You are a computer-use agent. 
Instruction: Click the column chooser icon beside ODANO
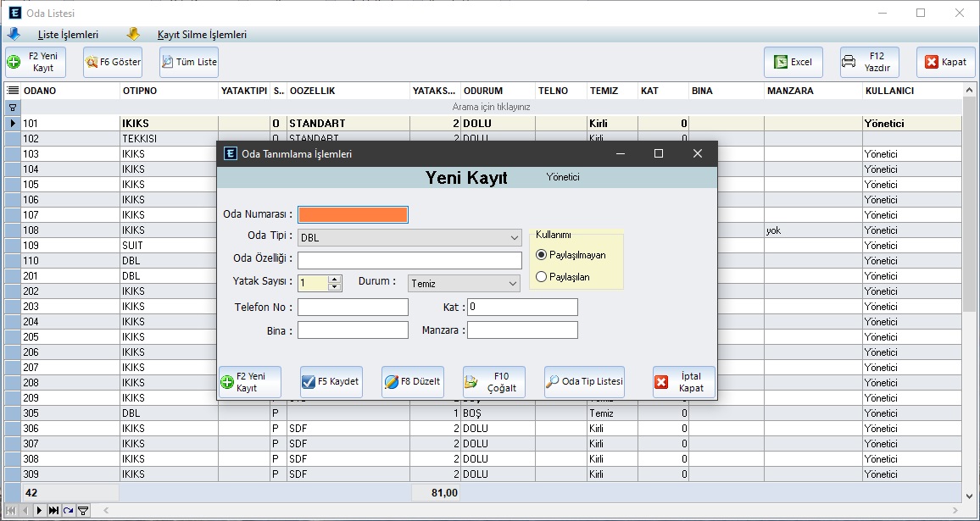click(13, 91)
